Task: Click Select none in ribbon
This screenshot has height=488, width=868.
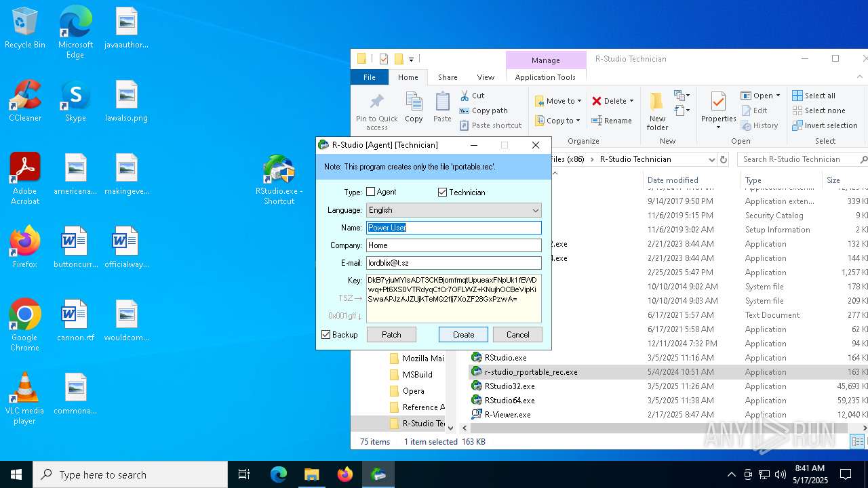Action: click(818, 110)
